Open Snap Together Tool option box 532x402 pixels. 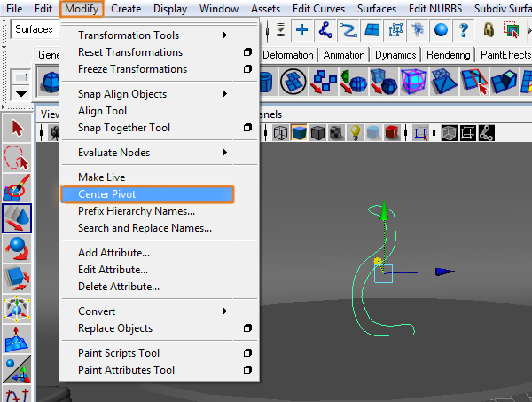247,128
